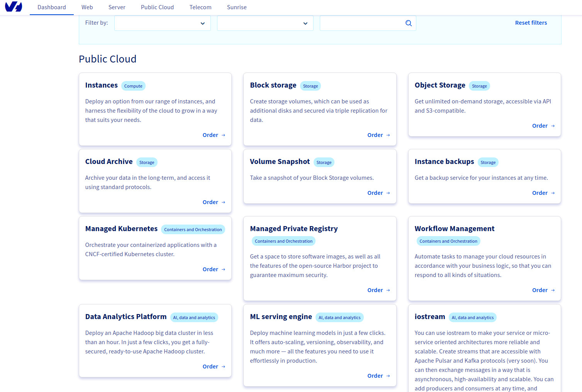The image size is (582, 392).
Task: Order Instance backups
Action: pyautogui.click(x=543, y=193)
